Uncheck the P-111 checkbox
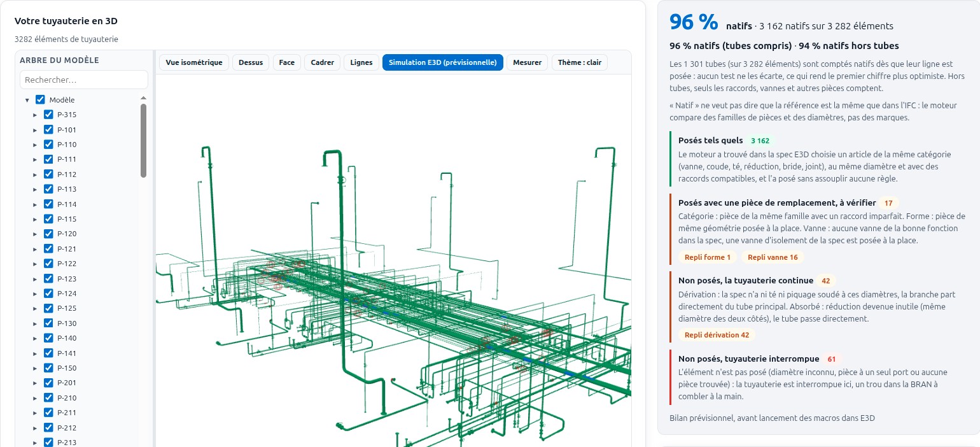Image resolution: width=980 pixels, height=447 pixels. [x=48, y=159]
